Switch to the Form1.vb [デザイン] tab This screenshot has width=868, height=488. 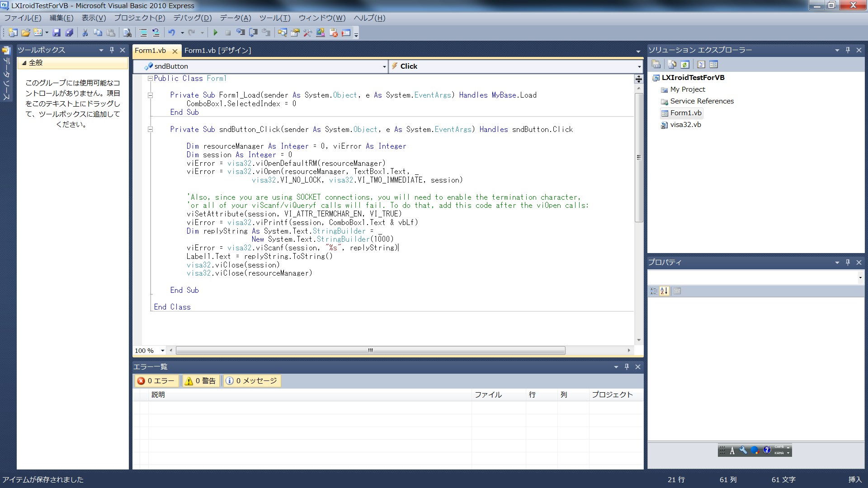click(217, 51)
